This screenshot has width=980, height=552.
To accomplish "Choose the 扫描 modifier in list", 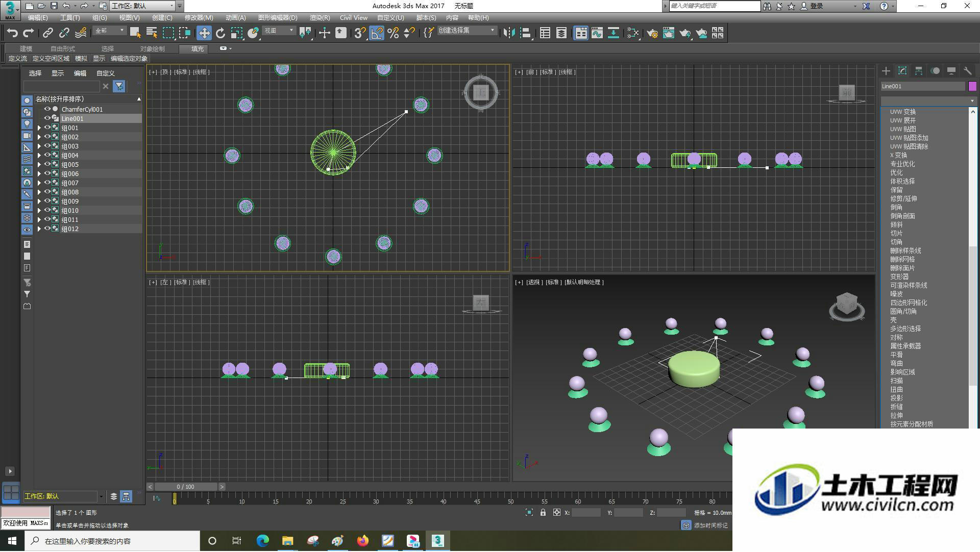I will pyautogui.click(x=896, y=381).
